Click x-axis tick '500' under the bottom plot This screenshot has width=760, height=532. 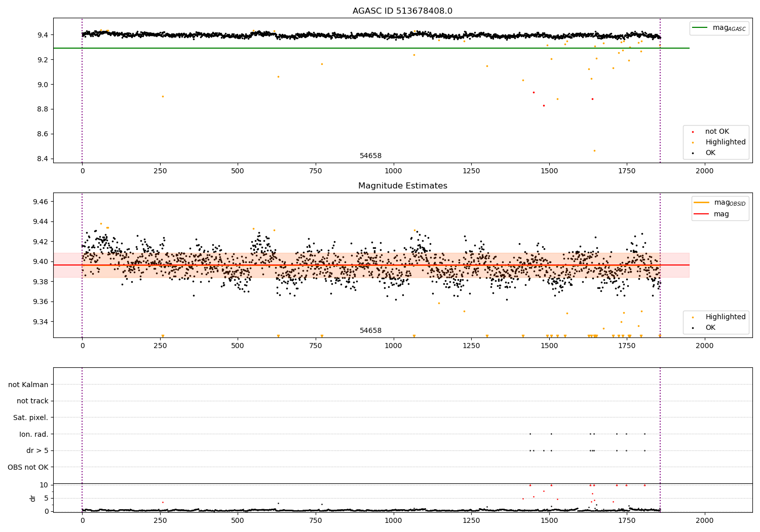[x=238, y=520]
